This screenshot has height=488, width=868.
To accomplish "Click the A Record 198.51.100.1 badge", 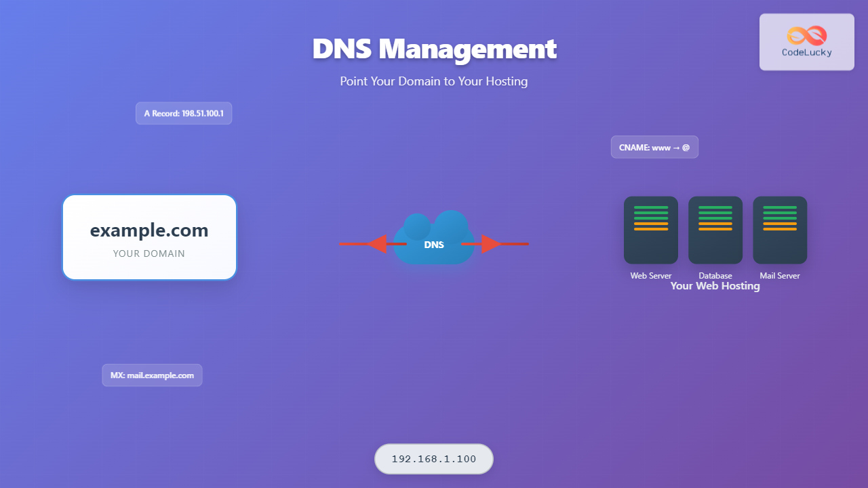I will click(184, 113).
